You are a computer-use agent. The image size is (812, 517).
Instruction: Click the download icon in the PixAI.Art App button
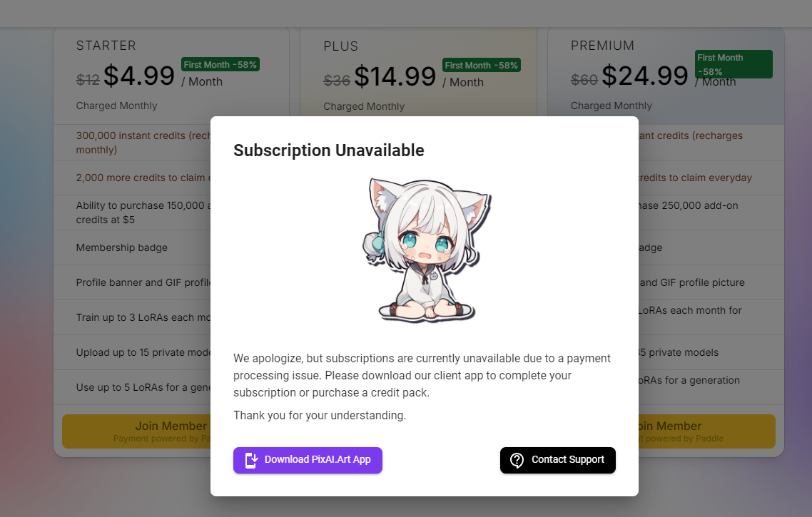click(251, 460)
